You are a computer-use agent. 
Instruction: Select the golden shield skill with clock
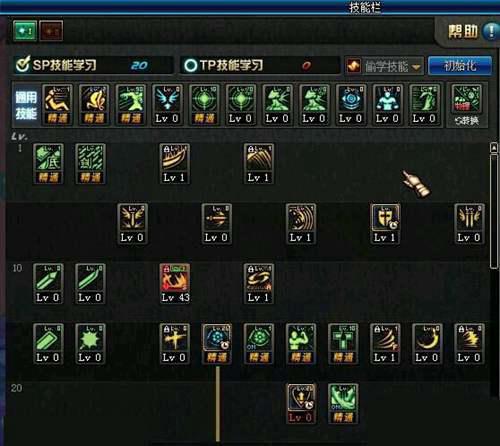(x=385, y=223)
